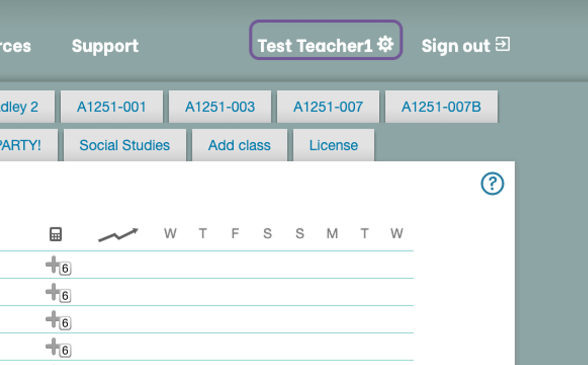
Task: Click the gear icon beside Test Teacher1
Action: [386, 45]
